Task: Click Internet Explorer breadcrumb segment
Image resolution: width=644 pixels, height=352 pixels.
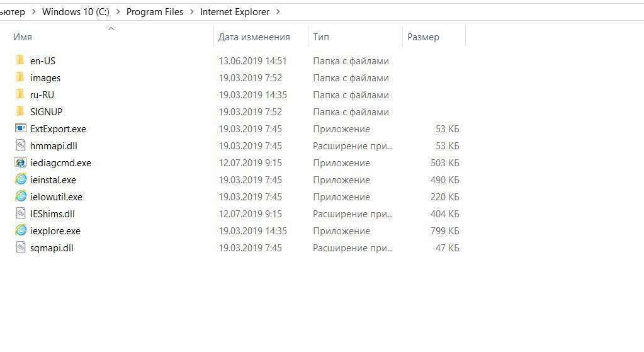Action: pyautogui.click(x=235, y=12)
